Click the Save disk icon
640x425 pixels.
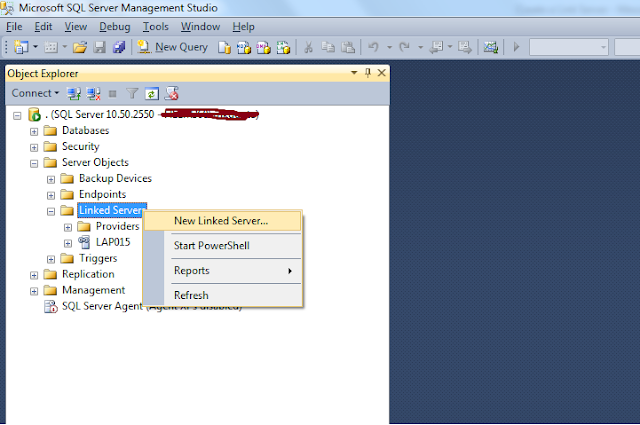point(100,47)
